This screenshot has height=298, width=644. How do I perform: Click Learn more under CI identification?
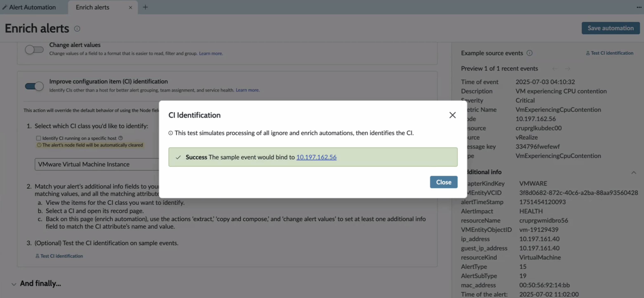click(248, 90)
